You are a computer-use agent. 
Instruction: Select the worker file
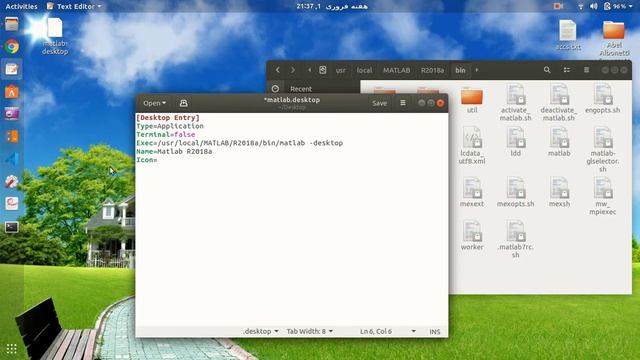(x=472, y=236)
